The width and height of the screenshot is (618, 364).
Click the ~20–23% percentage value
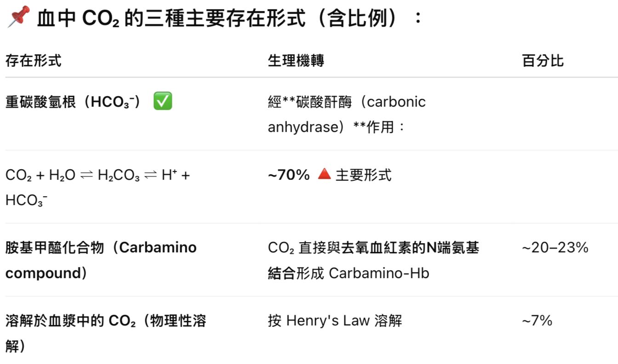click(x=555, y=248)
